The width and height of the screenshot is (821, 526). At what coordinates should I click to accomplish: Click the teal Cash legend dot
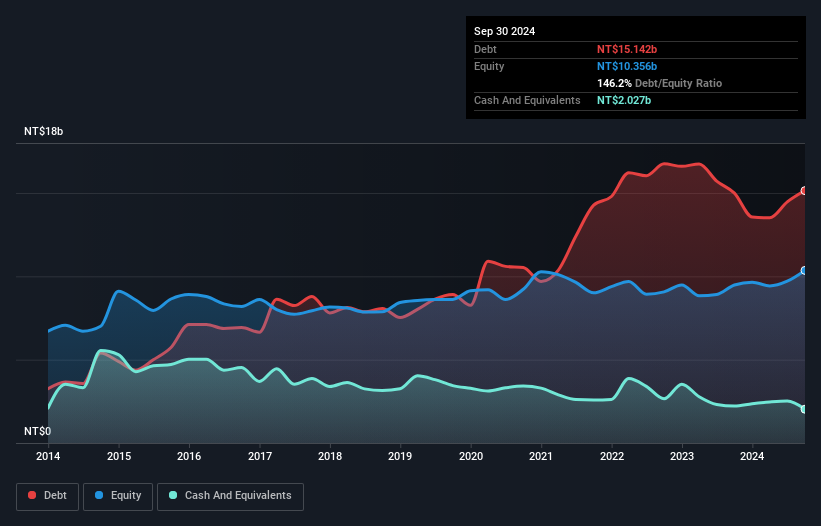tap(174, 495)
